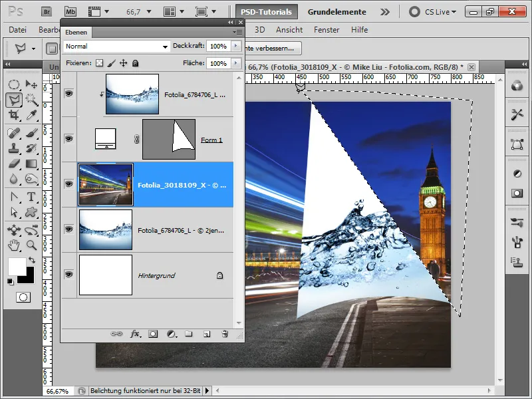Image resolution: width=532 pixels, height=399 pixels.
Task: Select the Ebenen panel tab
Action: tap(76, 32)
